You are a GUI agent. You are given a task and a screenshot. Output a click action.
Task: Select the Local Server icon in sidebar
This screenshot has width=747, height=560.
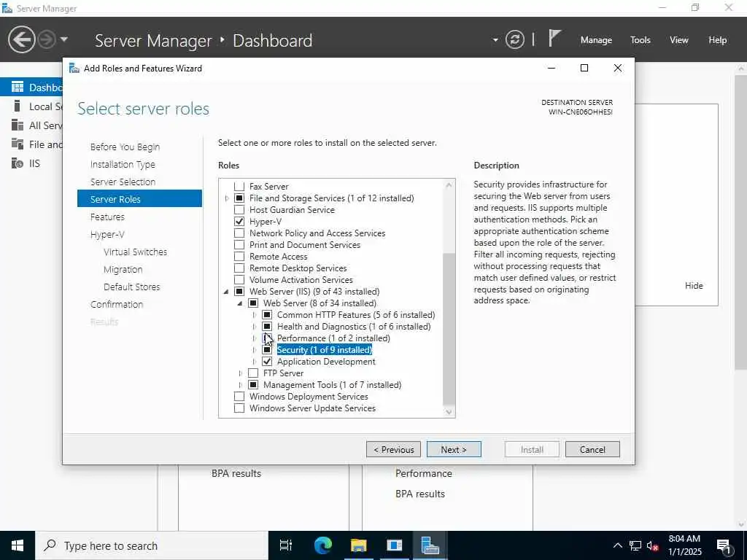coord(18,106)
